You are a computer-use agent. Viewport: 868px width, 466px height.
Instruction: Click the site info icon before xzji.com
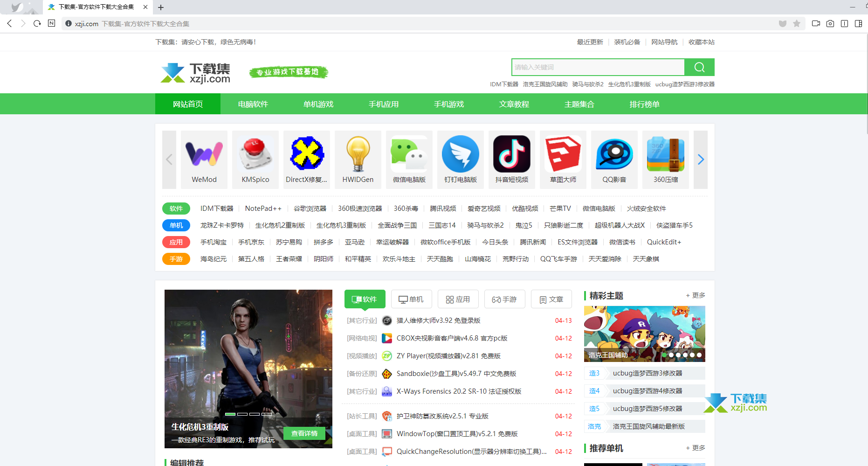coord(69,23)
